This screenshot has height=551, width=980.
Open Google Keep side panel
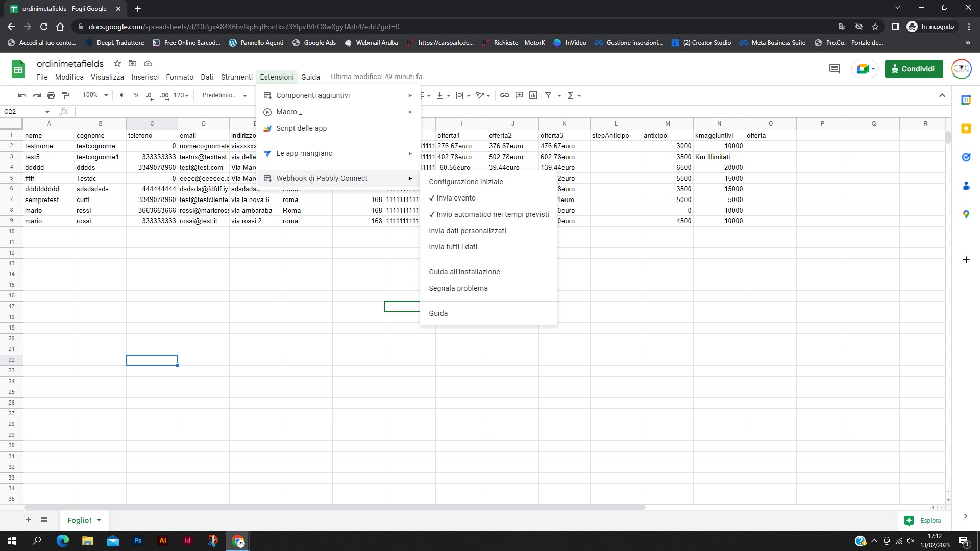(966, 129)
